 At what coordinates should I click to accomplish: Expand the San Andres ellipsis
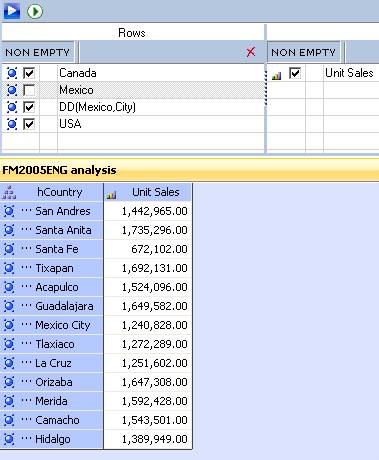click(26, 211)
